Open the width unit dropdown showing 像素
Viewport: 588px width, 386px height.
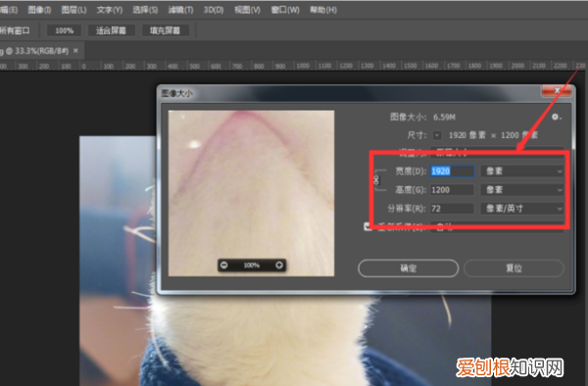tap(522, 171)
